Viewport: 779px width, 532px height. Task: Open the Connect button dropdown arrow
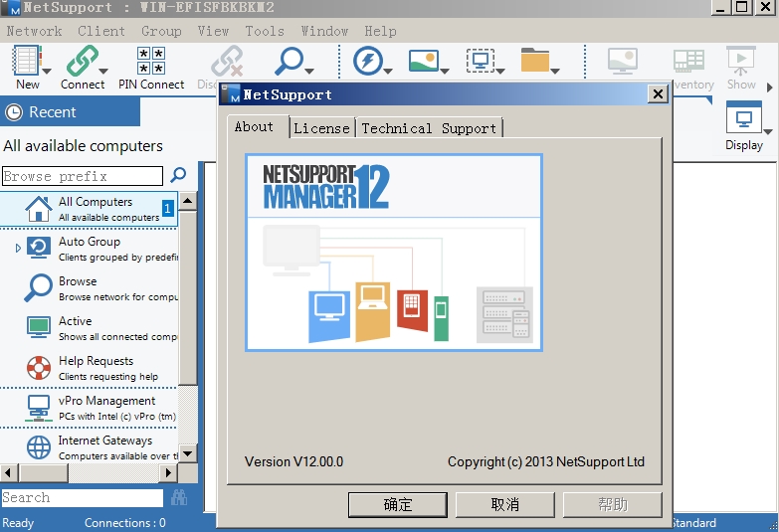click(x=103, y=71)
